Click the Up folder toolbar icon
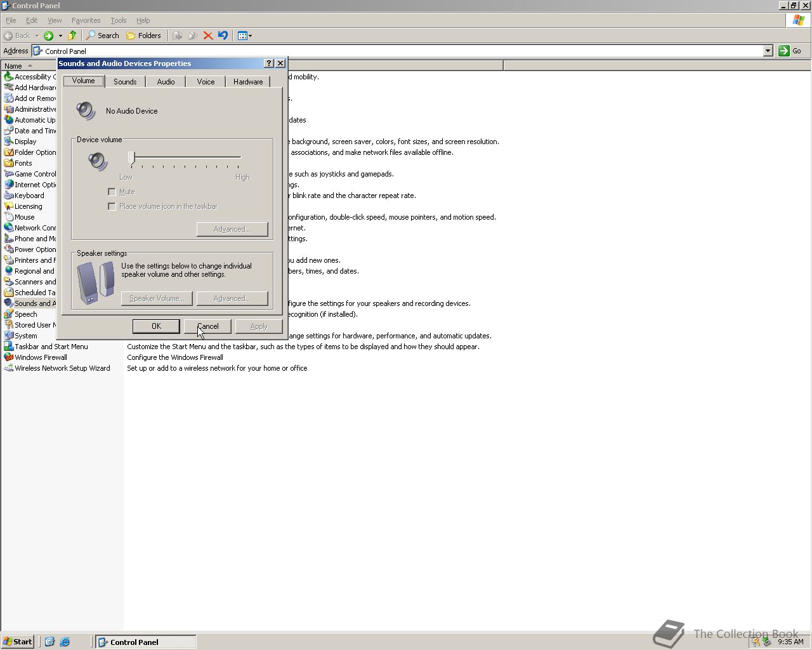 (x=72, y=36)
